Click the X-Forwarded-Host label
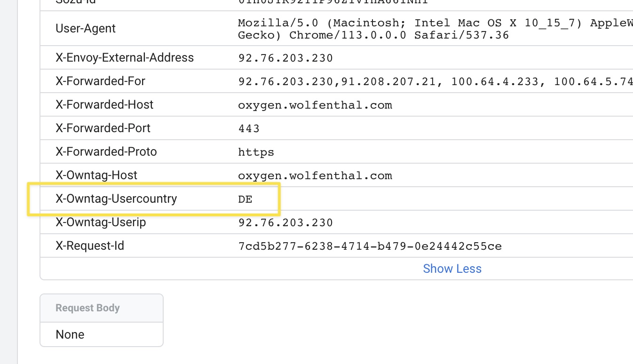The height and width of the screenshot is (364, 633). pos(104,104)
